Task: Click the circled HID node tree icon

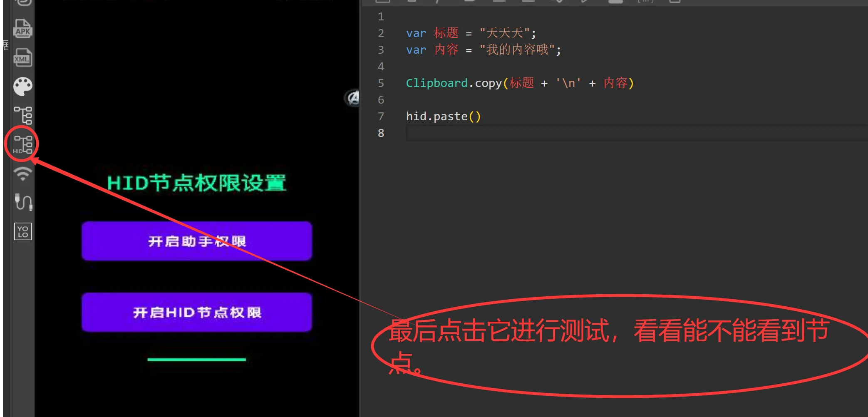Action: [22, 144]
